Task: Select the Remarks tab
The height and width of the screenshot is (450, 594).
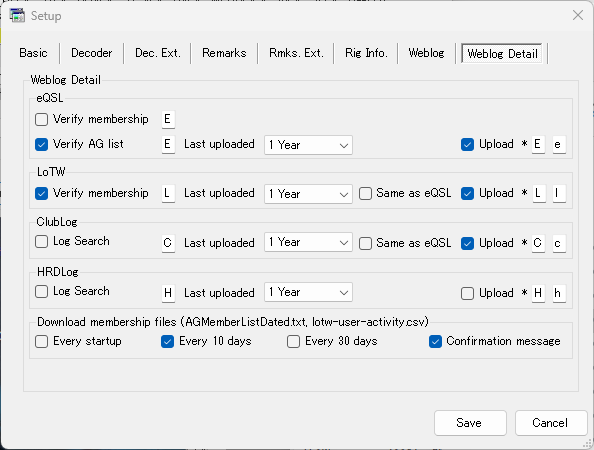Action: pos(224,53)
